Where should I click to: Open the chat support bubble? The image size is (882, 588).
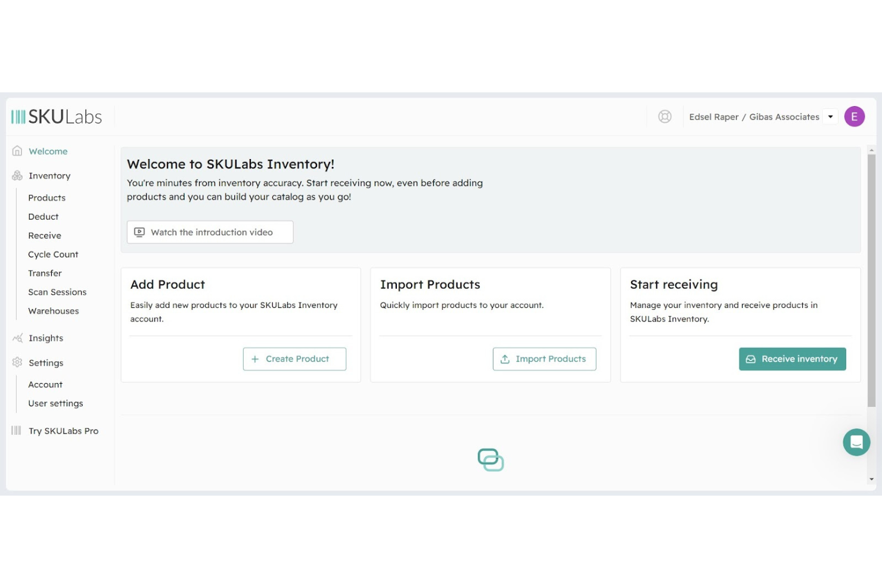point(856,442)
